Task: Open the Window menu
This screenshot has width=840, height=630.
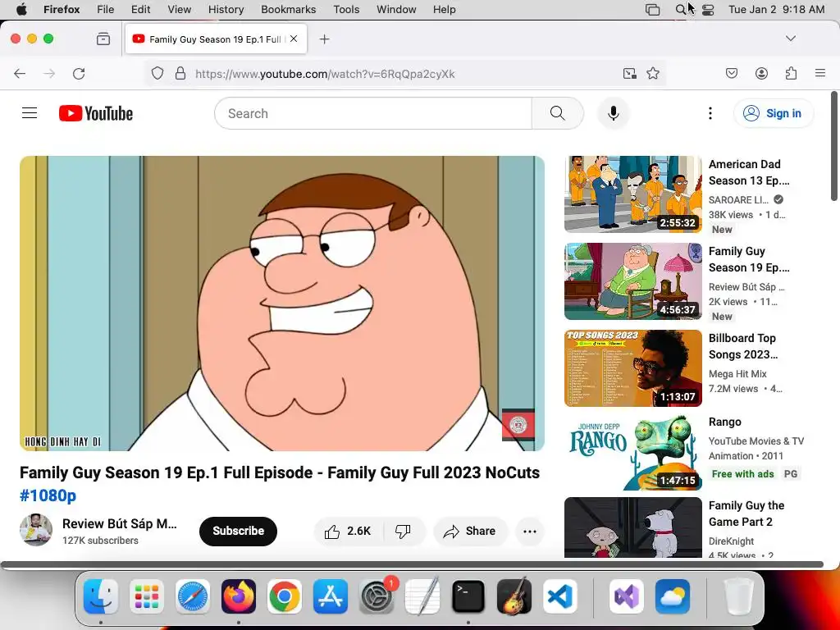Action: pos(396,10)
